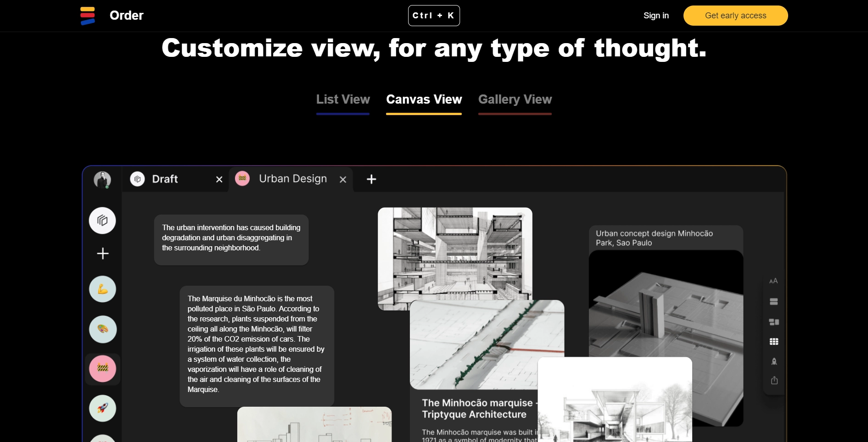Switch to the masonry card layout
Image resolution: width=868 pixels, height=442 pixels.
click(x=774, y=322)
